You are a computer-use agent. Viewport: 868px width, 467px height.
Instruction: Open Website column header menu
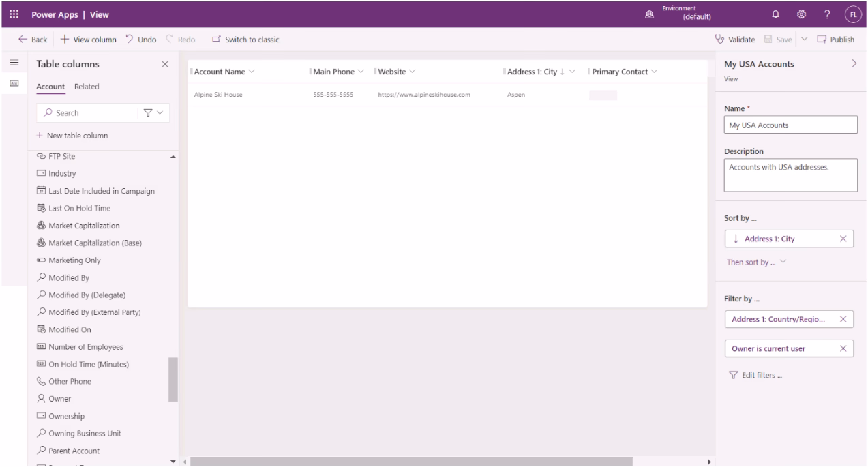[x=413, y=72]
